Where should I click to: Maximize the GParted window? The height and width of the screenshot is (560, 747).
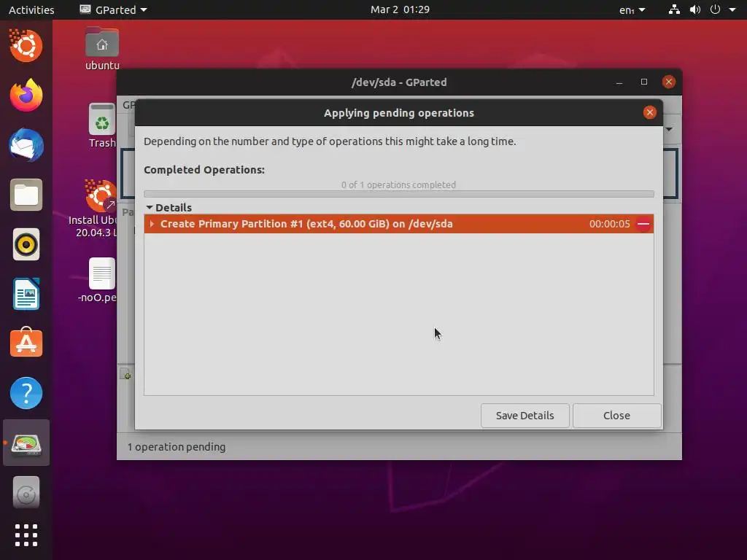click(643, 82)
